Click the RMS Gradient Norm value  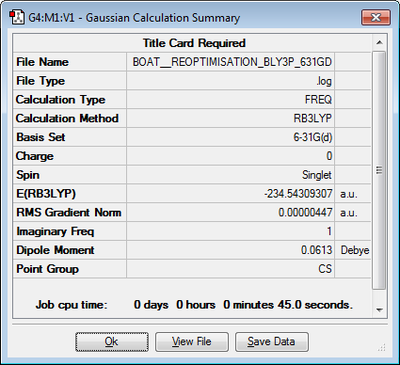pyautogui.click(x=230, y=213)
